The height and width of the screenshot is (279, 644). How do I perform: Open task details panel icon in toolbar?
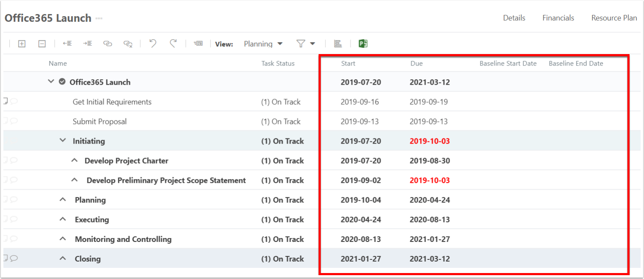pyautogui.click(x=198, y=43)
